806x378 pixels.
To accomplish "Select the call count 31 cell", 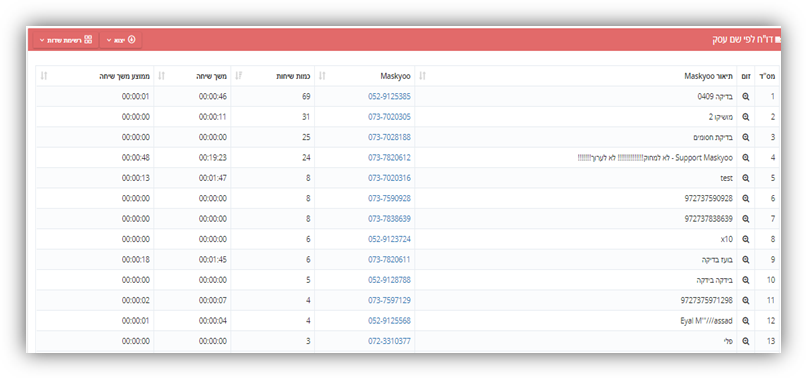I will coord(272,117).
